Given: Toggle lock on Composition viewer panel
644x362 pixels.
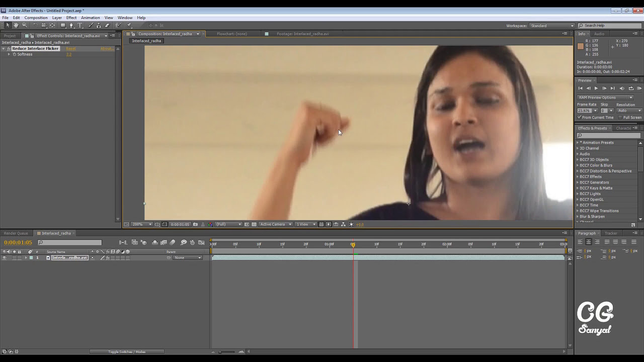Looking at the screenshot, I should click(133, 34).
